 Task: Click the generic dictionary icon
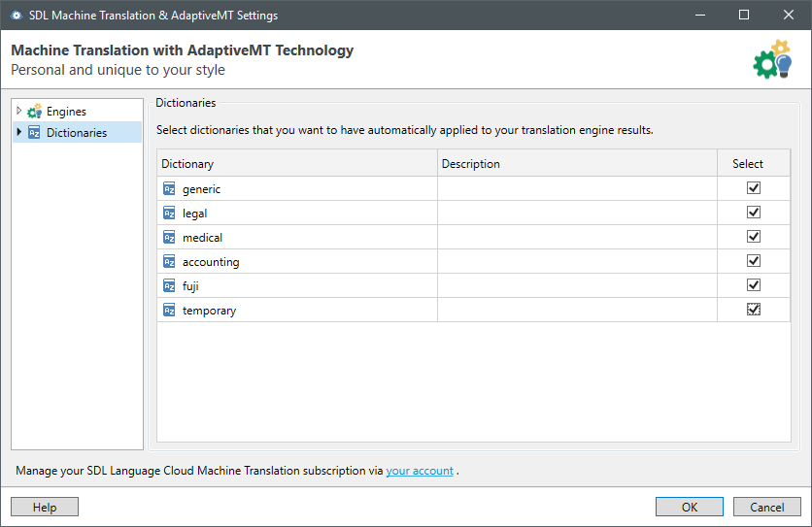click(169, 189)
